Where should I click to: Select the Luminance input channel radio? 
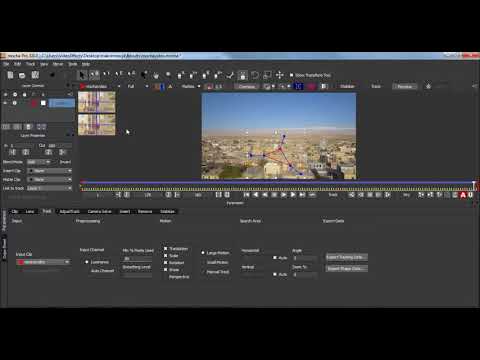[x=87, y=262]
